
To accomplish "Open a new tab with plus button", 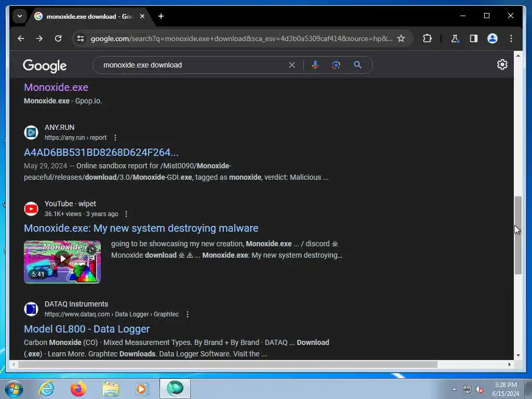I will click(161, 16).
